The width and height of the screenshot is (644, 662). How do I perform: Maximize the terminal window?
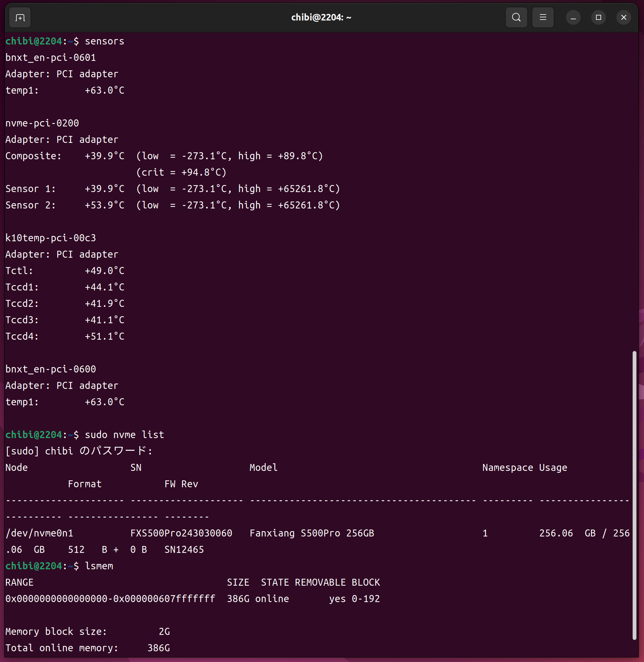598,18
